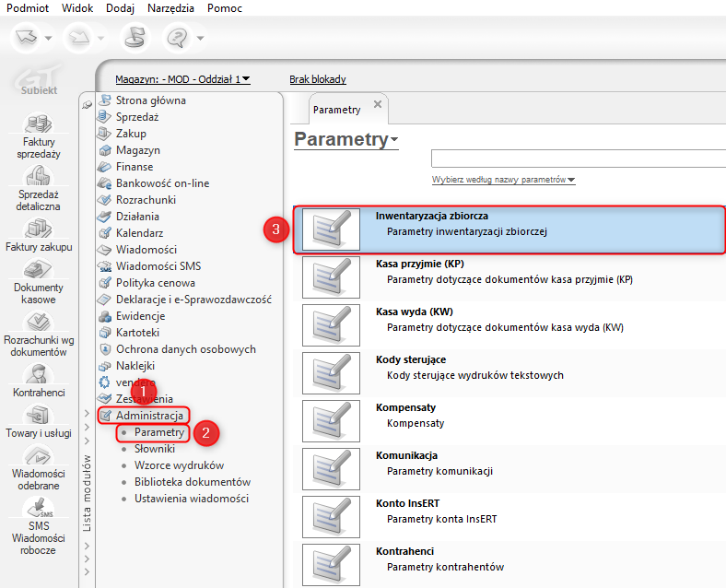Open Dokumenty kasowe shortcut icon
The width and height of the screenshot is (726, 588).
39,269
